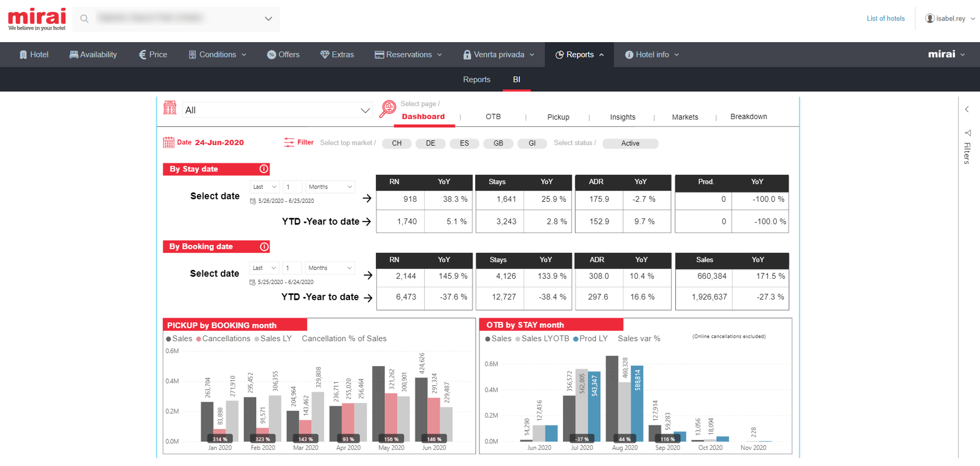Image resolution: width=980 pixels, height=466 pixels.
Task: Toggle the Active status filter
Action: [x=630, y=143]
